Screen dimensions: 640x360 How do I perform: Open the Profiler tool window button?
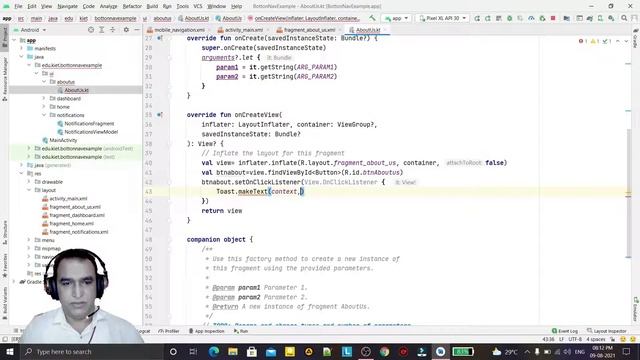pos(169,331)
